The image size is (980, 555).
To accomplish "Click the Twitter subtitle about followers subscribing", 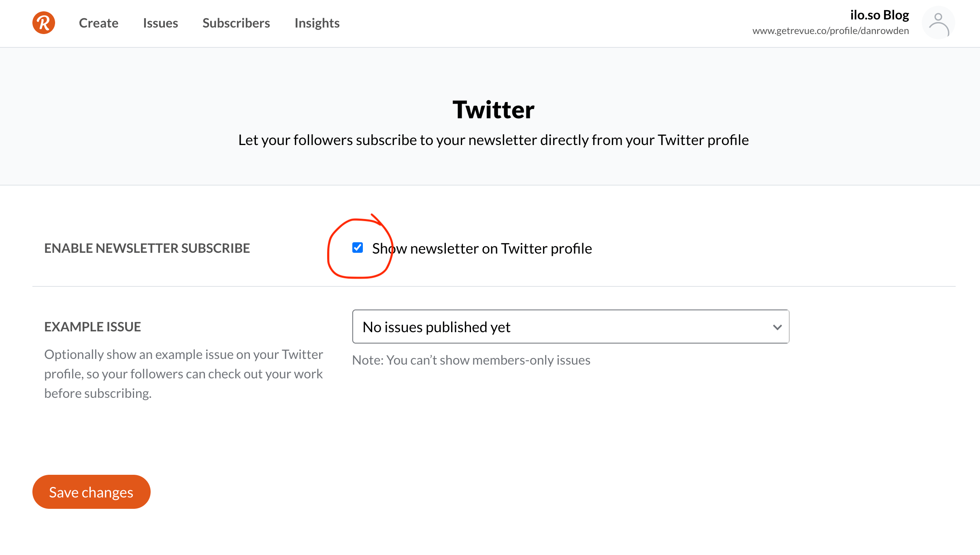I will [x=493, y=140].
